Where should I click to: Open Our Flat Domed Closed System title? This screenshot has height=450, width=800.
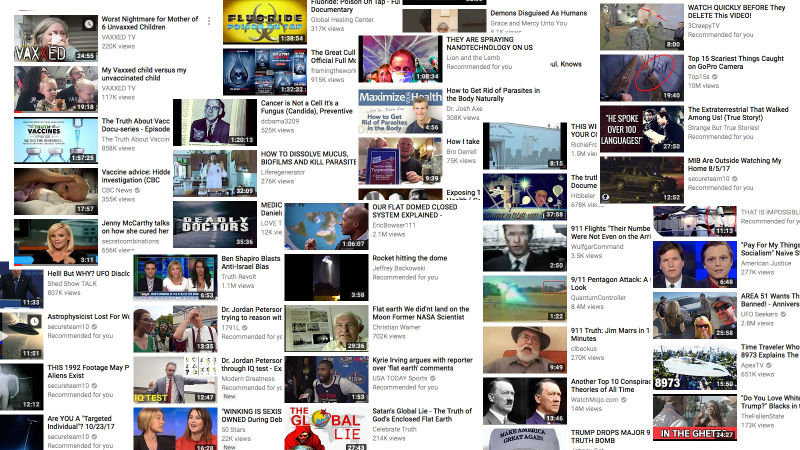click(x=415, y=211)
